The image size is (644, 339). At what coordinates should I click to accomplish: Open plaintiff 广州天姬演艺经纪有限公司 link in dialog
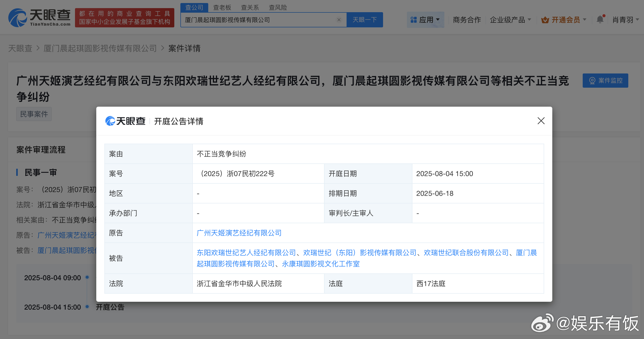pyautogui.click(x=239, y=233)
